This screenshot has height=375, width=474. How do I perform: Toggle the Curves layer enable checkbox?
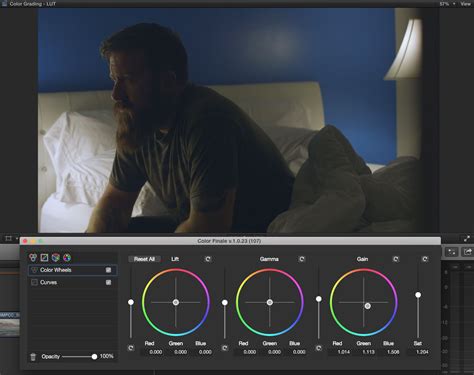108,282
